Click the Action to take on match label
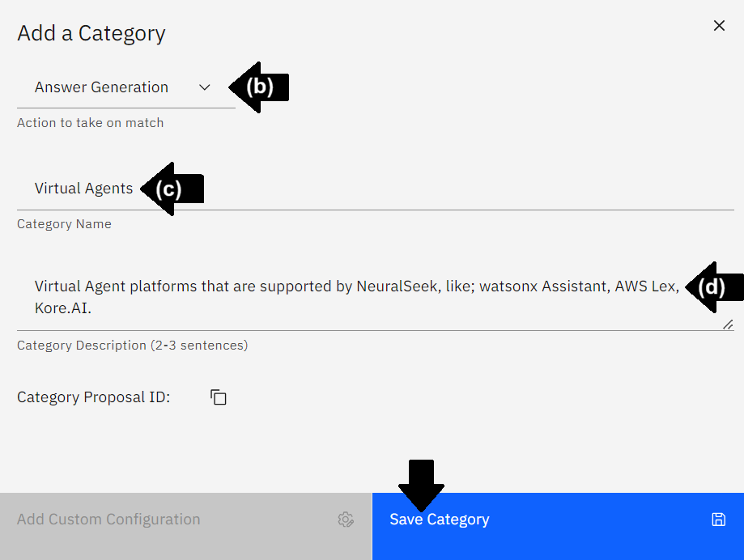This screenshot has height=560, width=744. (x=90, y=123)
